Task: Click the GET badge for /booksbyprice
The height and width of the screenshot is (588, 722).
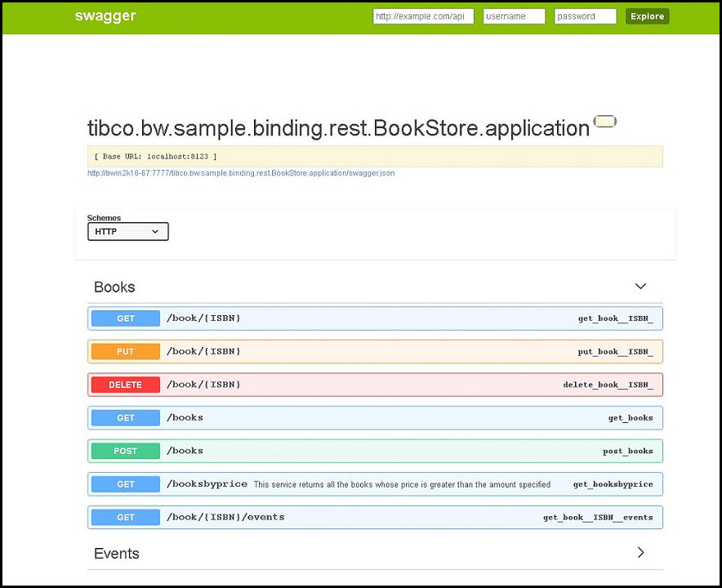Action: (x=126, y=484)
